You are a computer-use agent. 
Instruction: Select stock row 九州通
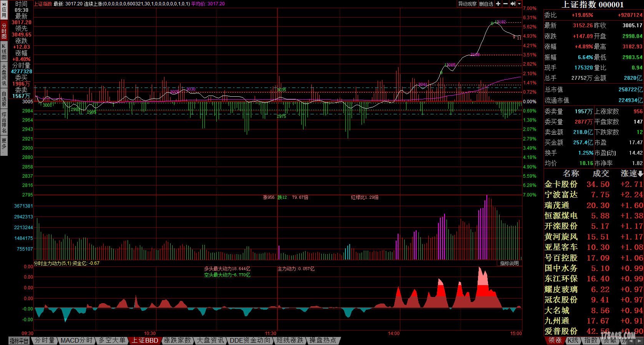pos(594,321)
